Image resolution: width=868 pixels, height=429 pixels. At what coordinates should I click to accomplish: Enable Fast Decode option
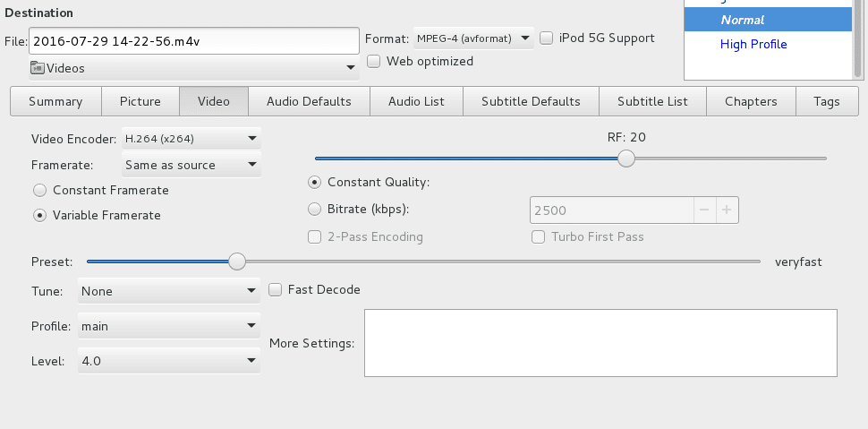[x=276, y=289]
